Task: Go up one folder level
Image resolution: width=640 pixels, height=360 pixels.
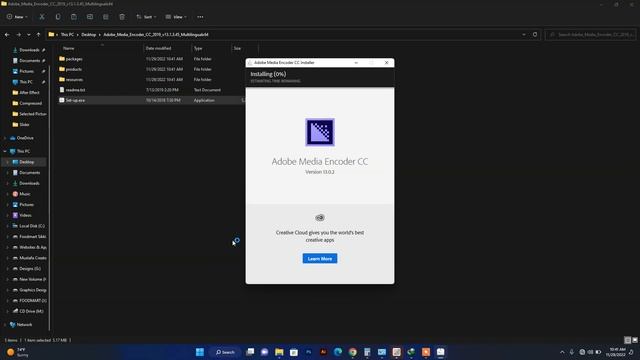Action: [x=38, y=35]
